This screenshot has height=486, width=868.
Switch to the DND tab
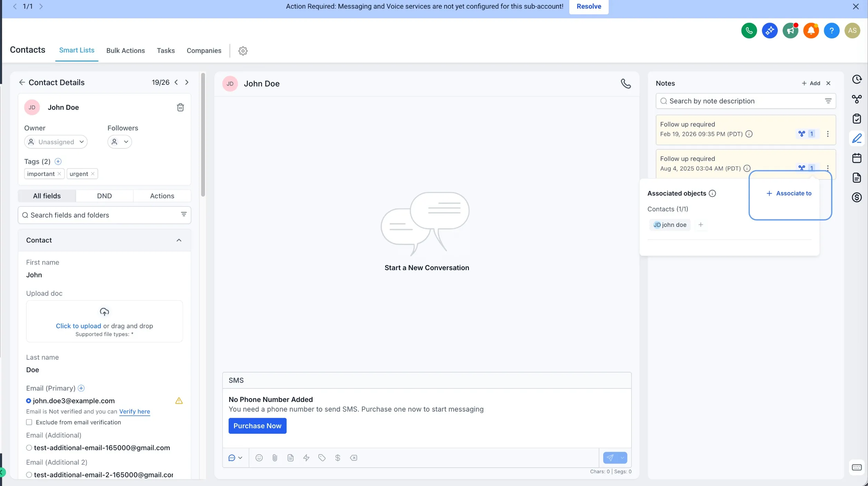[104, 196]
